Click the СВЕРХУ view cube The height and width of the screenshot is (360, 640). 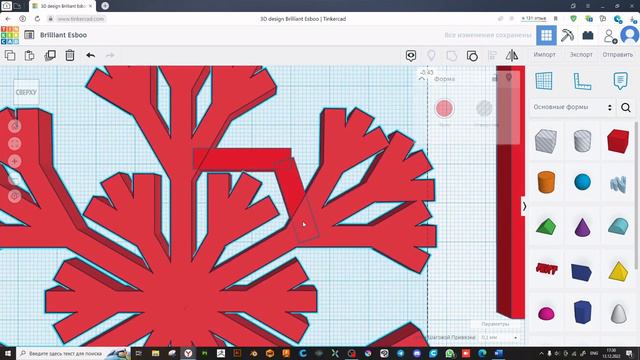click(x=26, y=92)
